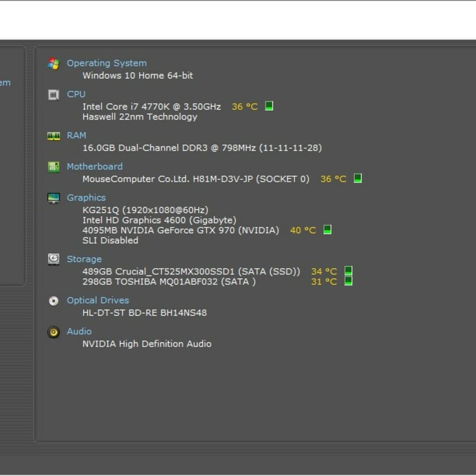Image resolution: width=476 pixels, height=476 pixels.
Task: Click the Storage hard drive icon
Action: pyautogui.click(x=54, y=259)
